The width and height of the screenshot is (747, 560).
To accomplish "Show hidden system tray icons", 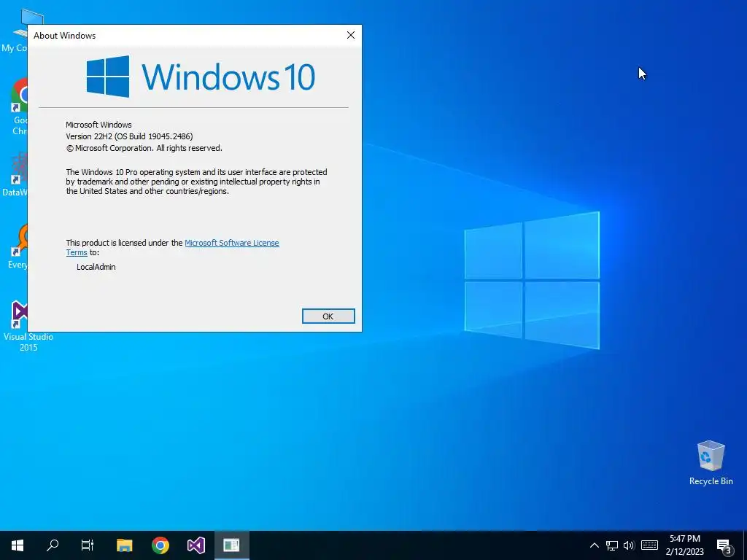I will click(x=594, y=545).
